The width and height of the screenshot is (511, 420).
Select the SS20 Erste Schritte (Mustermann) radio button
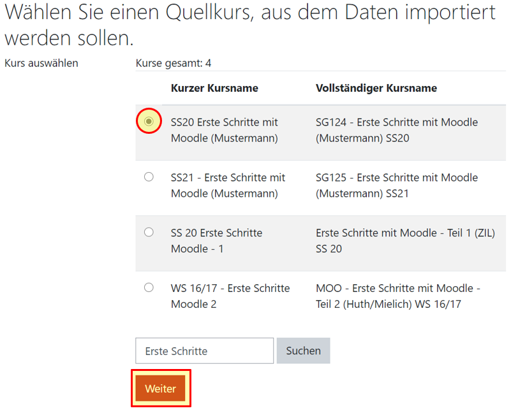tap(149, 121)
